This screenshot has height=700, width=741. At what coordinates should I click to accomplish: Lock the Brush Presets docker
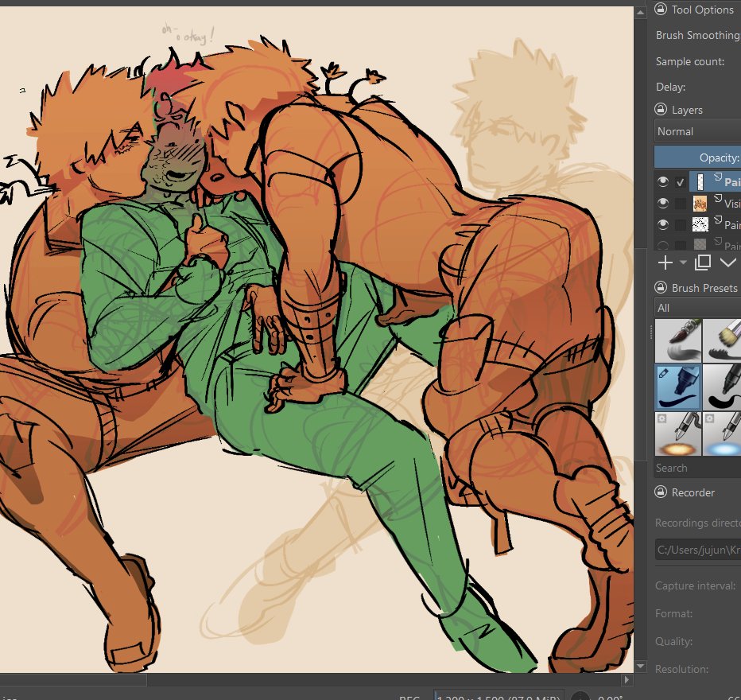pos(660,287)
